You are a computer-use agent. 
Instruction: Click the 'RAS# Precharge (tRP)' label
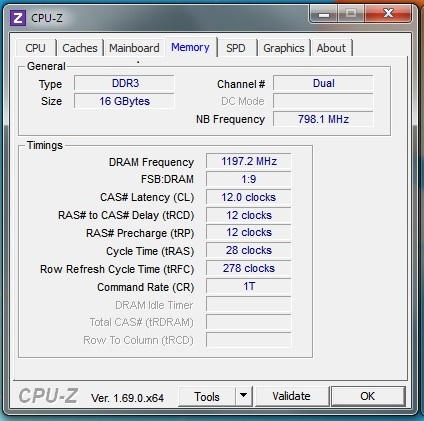click(x=140, y=233)
